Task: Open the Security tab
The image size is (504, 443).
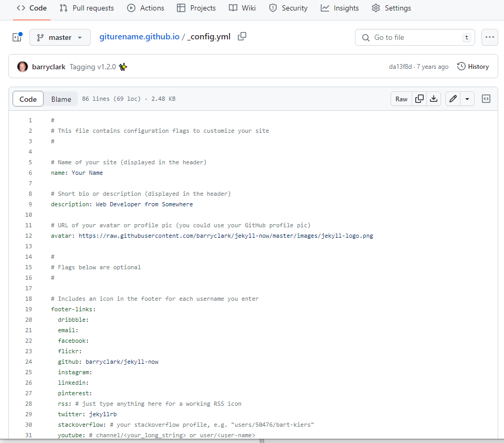Action: [288, 8]
